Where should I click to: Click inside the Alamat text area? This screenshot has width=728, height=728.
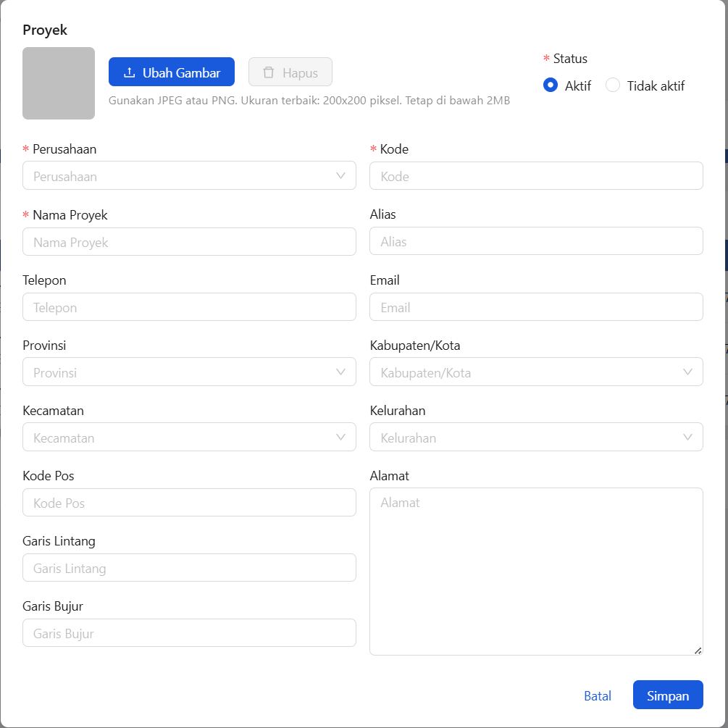pos(536,571)
